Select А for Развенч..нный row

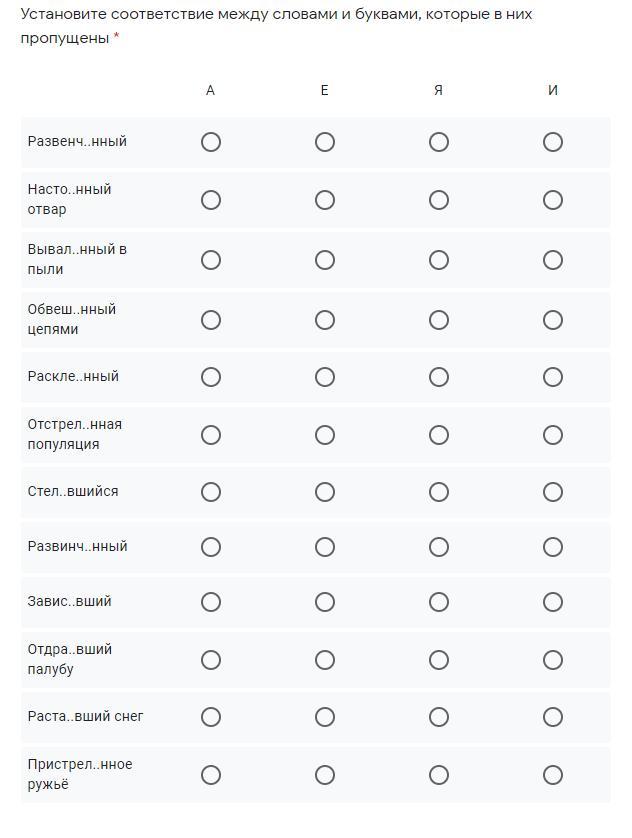211,142
